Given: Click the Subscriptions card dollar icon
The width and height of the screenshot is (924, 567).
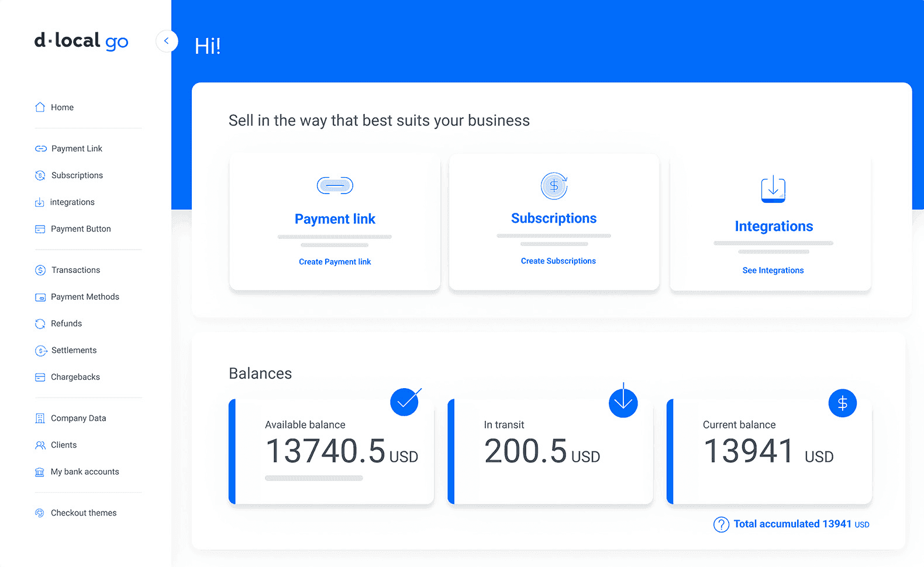Looking at the screenshot, I should pos(554,186).
